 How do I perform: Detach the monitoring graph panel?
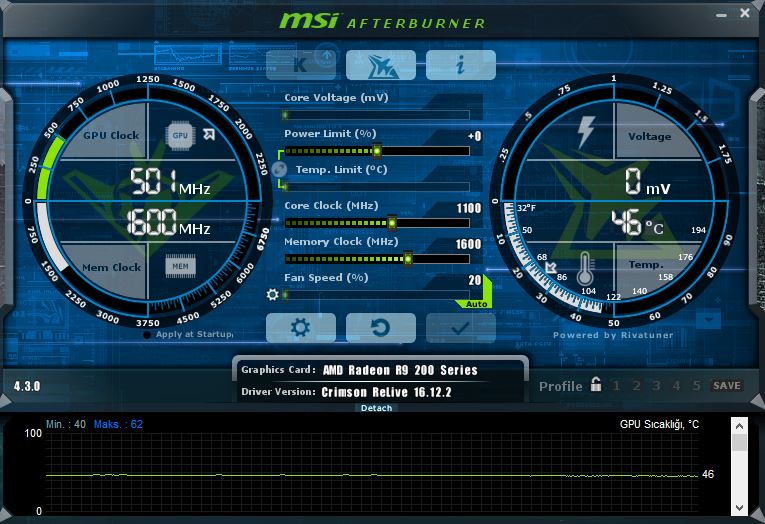point(376,408)
